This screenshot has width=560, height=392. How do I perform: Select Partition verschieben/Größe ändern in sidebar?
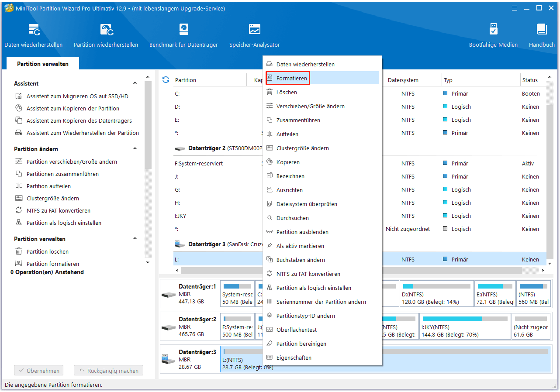[72, 162]
